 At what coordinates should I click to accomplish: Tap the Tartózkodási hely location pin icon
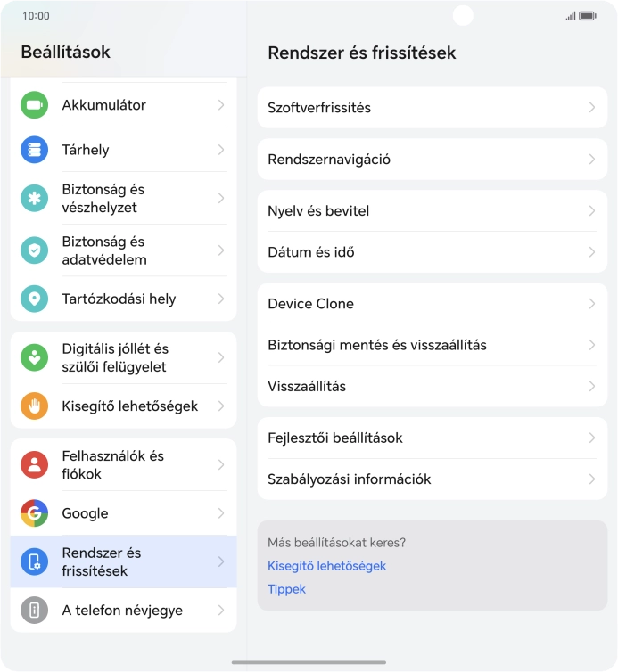34,299
